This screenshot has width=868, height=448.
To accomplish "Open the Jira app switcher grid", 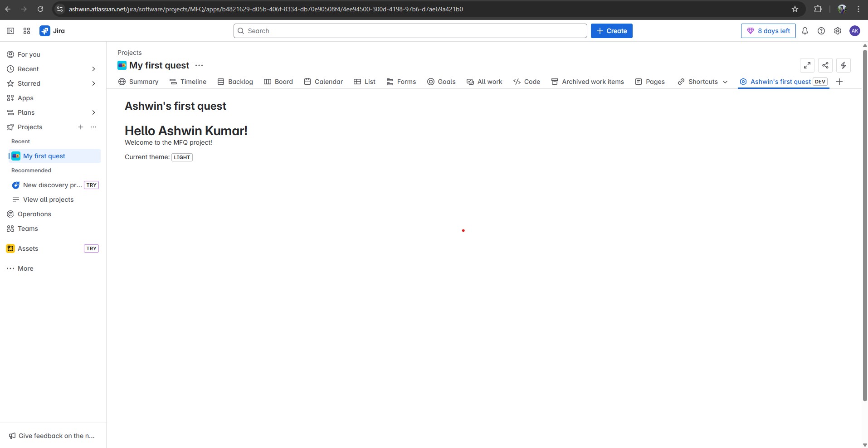I will pyautogui.click(x=27, y=31).
